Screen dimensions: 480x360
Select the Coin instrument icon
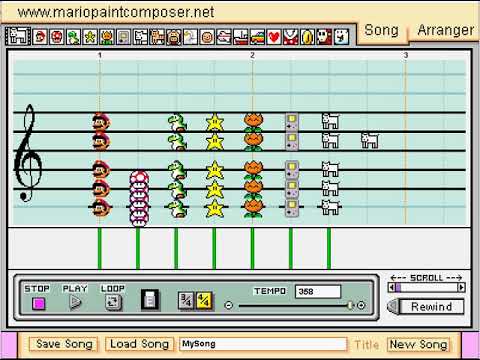pos(307,37)
